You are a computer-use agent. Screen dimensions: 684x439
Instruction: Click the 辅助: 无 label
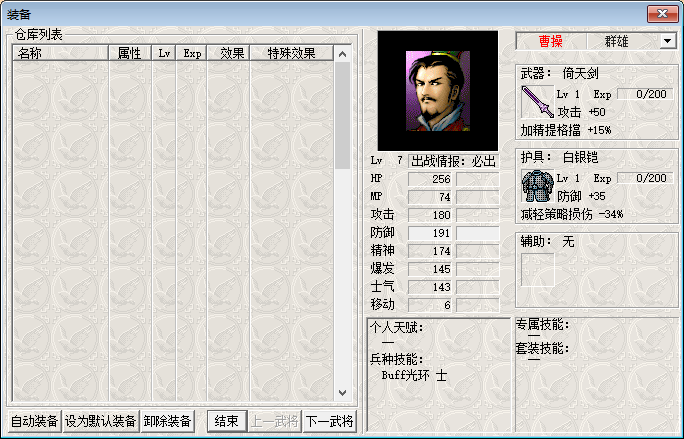[x=547, y=241]
